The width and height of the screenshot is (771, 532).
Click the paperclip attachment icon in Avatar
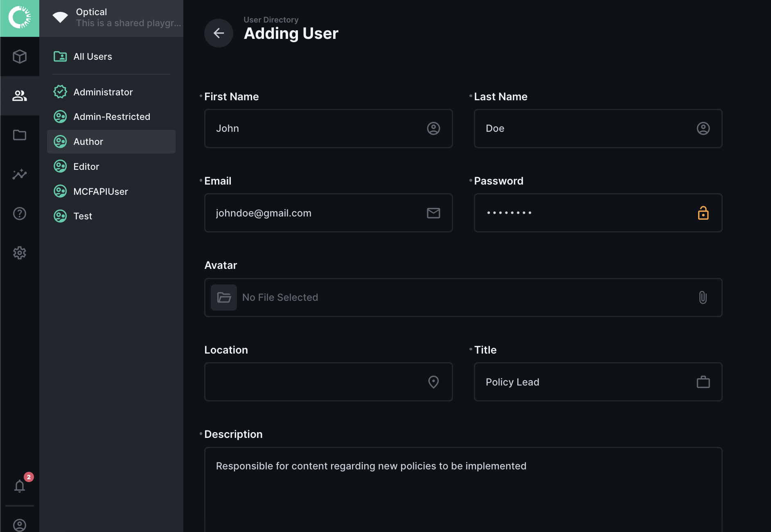(x=703, y=298)
